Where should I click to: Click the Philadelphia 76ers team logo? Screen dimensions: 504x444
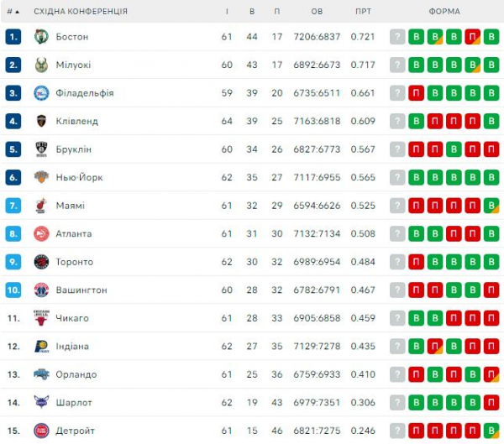(x=41, y=93)
